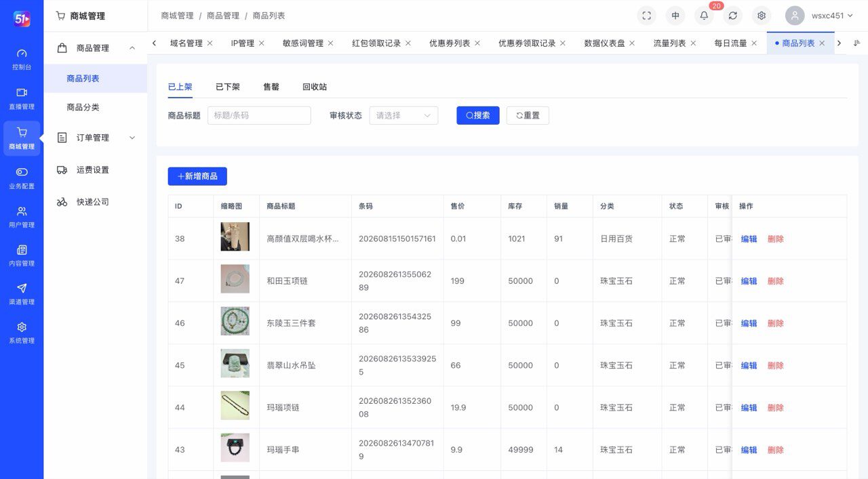Open 商品列表 in the side menu
The width and height of the screenshot is (868, 479).
(x=96, y=79)
